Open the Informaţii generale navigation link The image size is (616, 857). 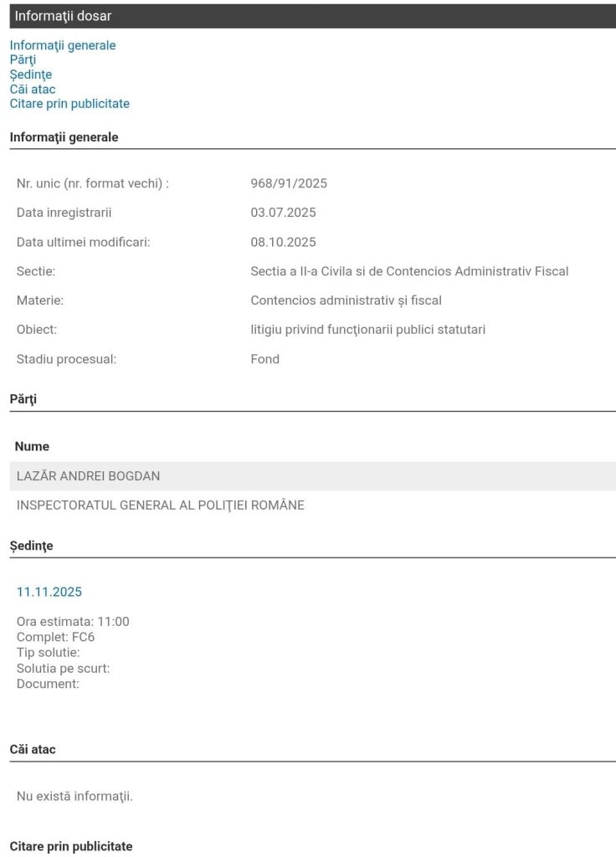pos(63,45)
